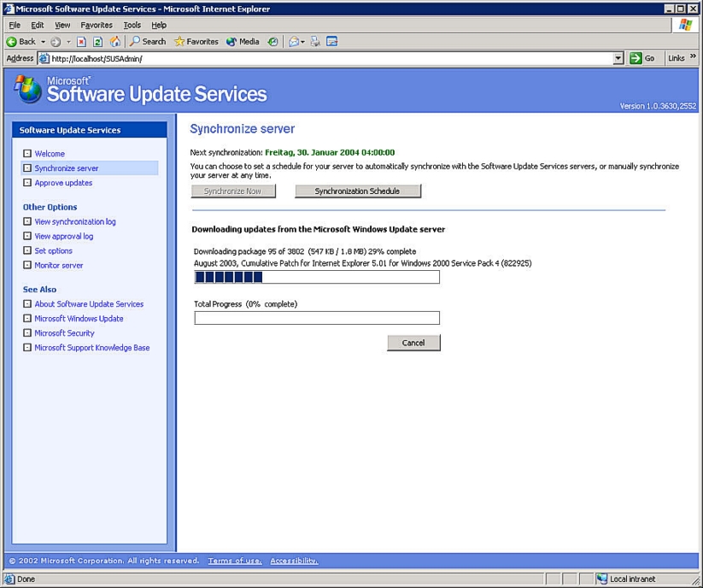This screenshot has height=588, width=703.
Task: Open the Edit menu
Action: click(x=38, y=25)
